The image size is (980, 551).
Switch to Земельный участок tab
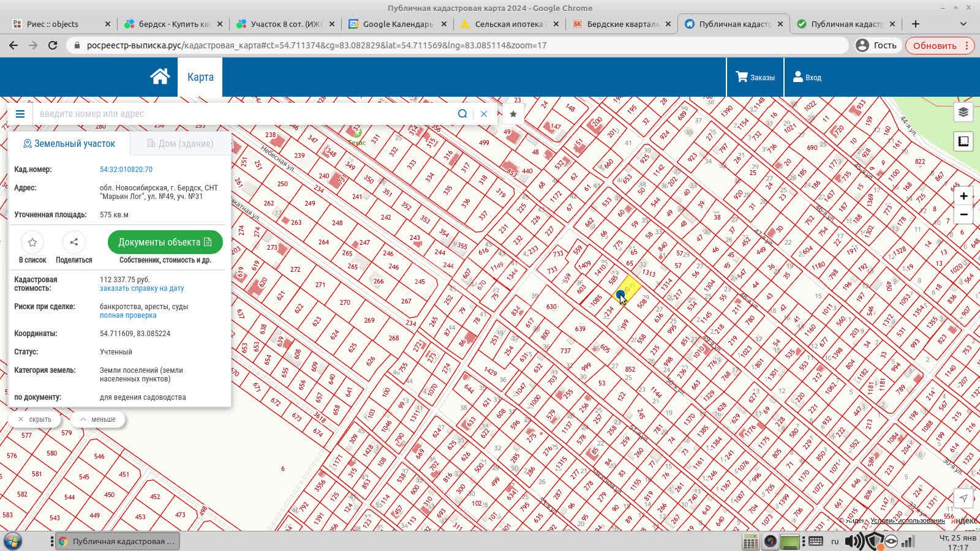(69, 143)
